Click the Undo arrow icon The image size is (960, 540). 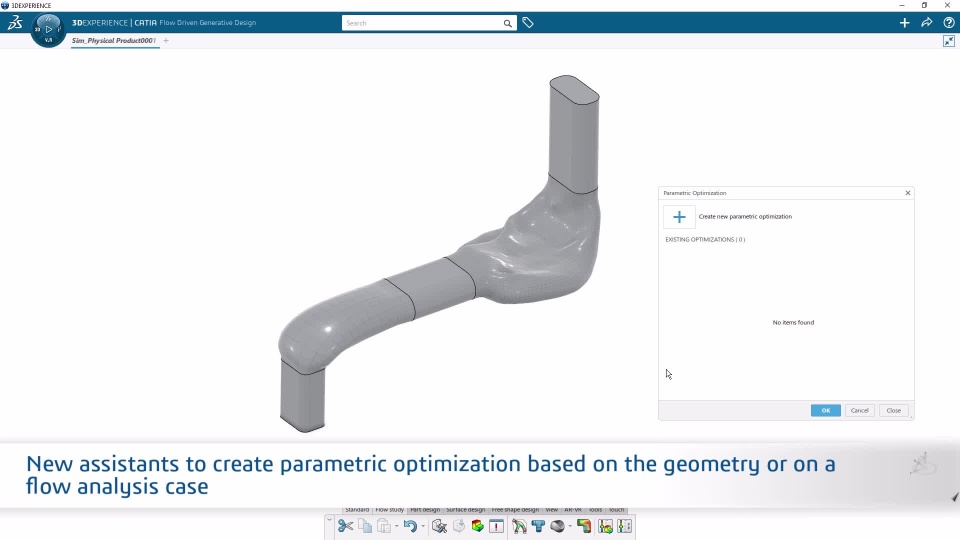410,526
